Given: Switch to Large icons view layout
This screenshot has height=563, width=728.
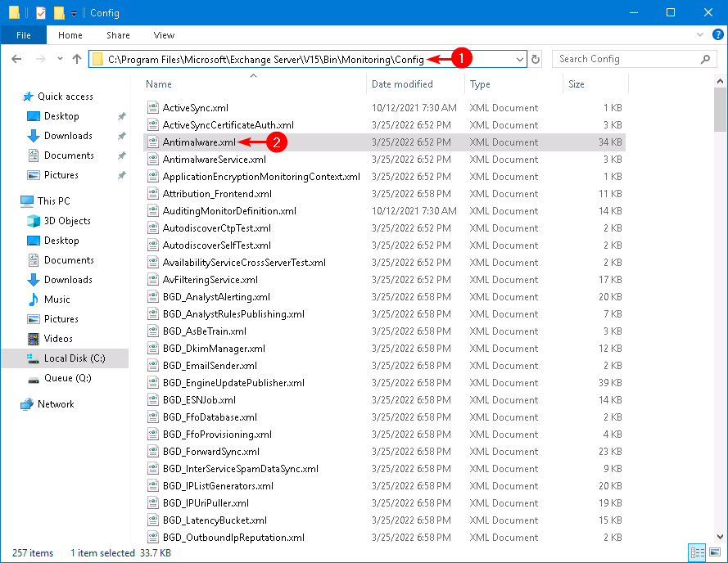Looking at the screenshot, I should click(x=715, y=552).
